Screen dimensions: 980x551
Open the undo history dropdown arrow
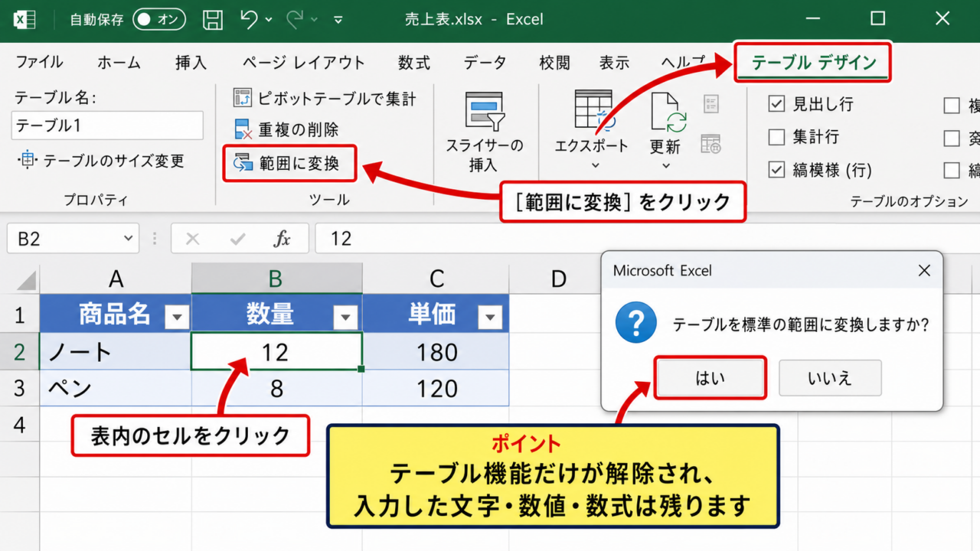[x=269, y=21]
